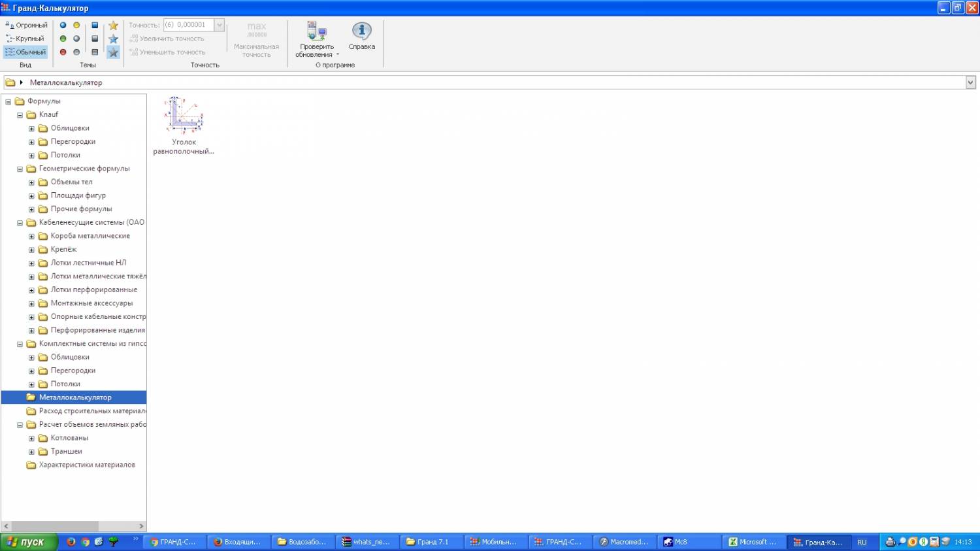The width and height of the screenshot is (980, 551).
Task: Choose the gray square theme style
Action: pyautogui.click(x=95, y=52)
